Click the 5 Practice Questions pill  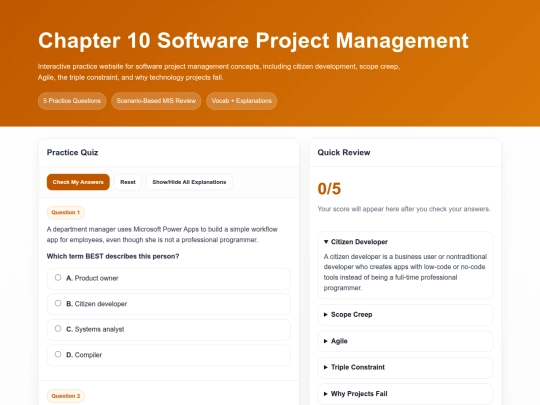pyautogui.click(x=72, y=101)
